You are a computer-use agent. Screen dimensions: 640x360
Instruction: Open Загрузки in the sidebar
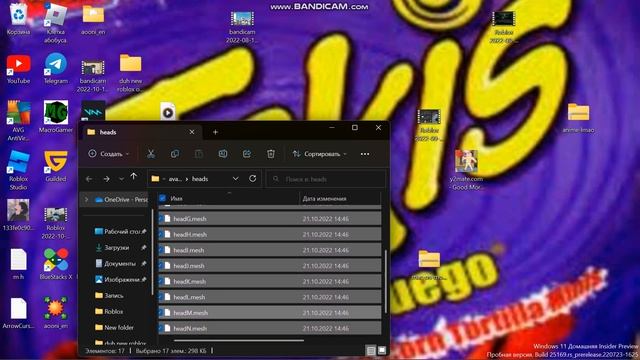point(120,247)
